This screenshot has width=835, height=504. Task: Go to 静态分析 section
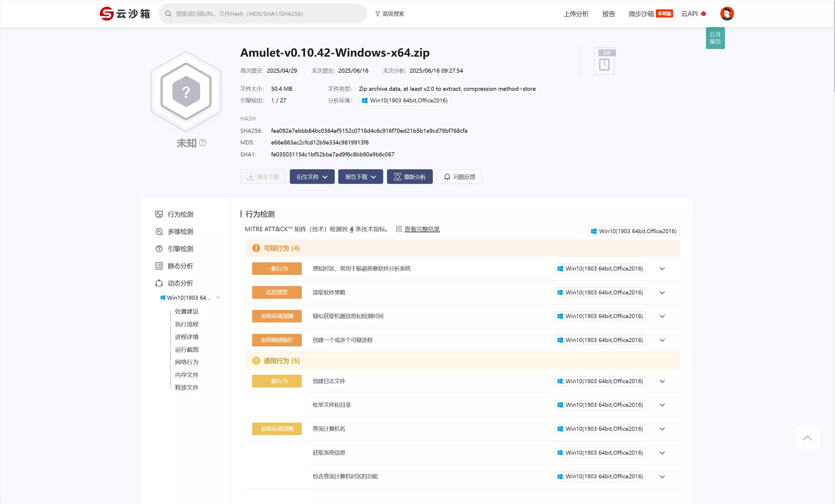point(180,266)
